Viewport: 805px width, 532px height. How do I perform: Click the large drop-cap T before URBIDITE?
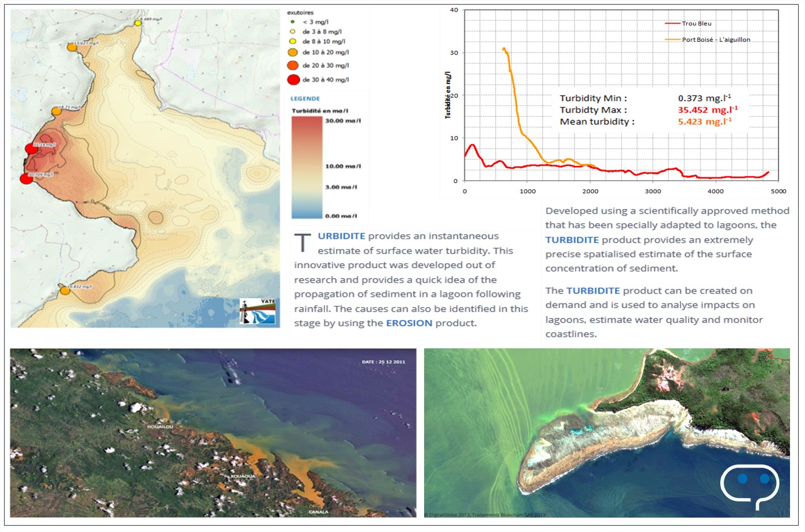click(303, 243)
